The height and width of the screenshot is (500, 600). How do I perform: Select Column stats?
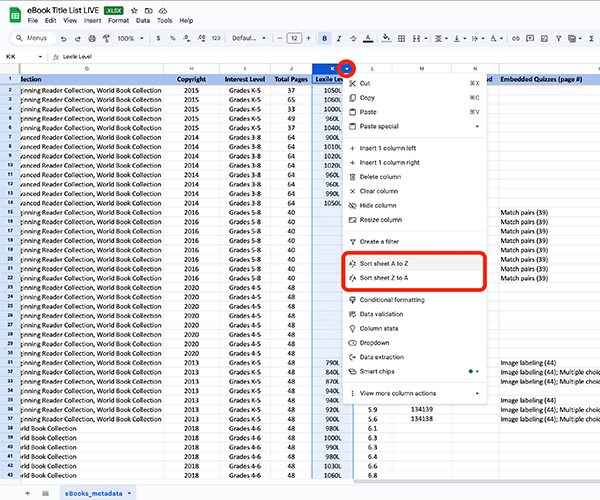tap(414, 328)
